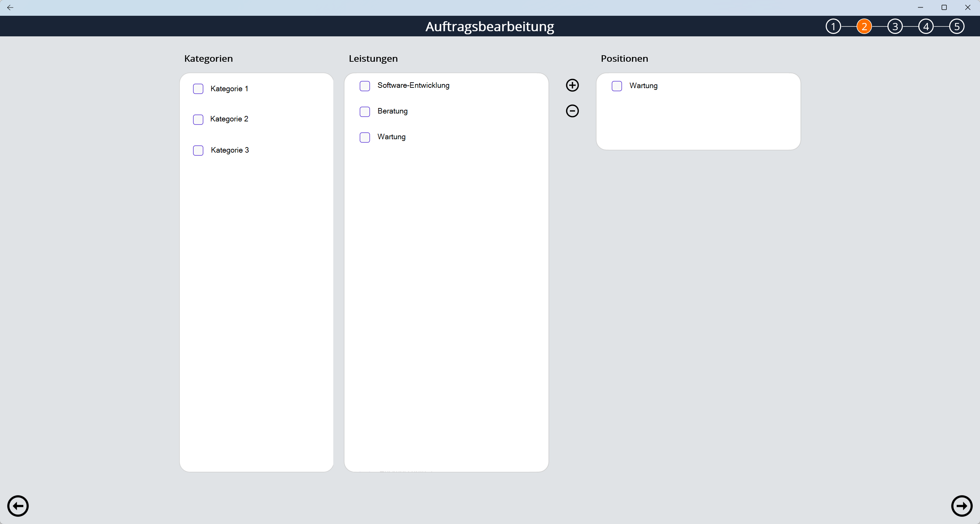
Task: Select step 1 in the progress indicator
Action: click(834, 26)
